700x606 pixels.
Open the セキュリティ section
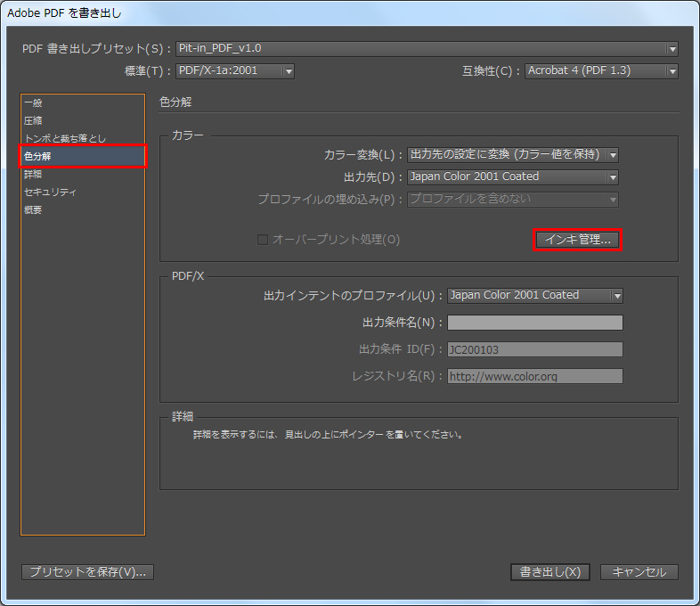click(50, 192)
